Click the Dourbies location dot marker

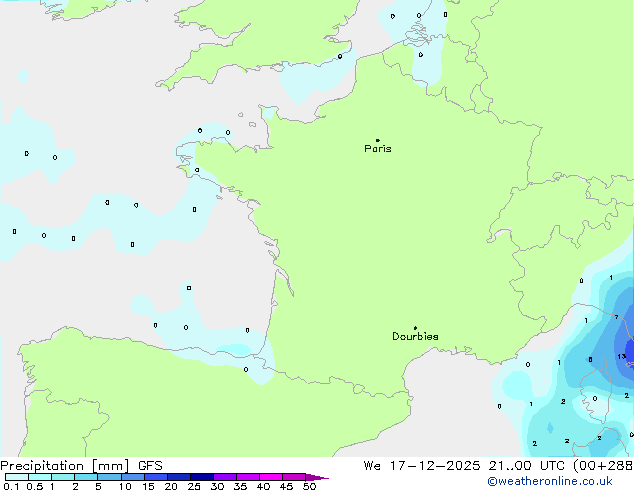[415, 328]
